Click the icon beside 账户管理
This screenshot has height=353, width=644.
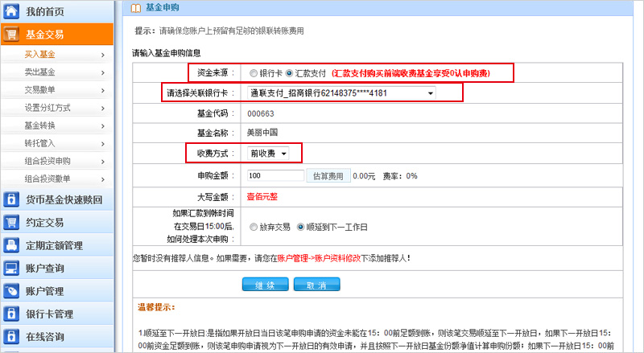click(x=12, y=291)
